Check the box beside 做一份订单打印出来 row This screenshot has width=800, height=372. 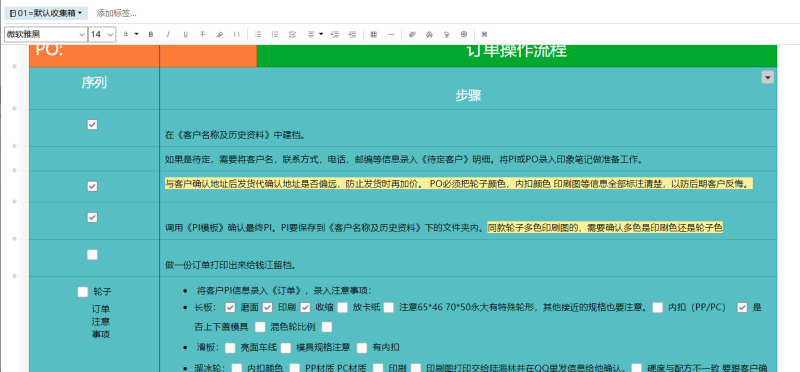coord(92,255)
